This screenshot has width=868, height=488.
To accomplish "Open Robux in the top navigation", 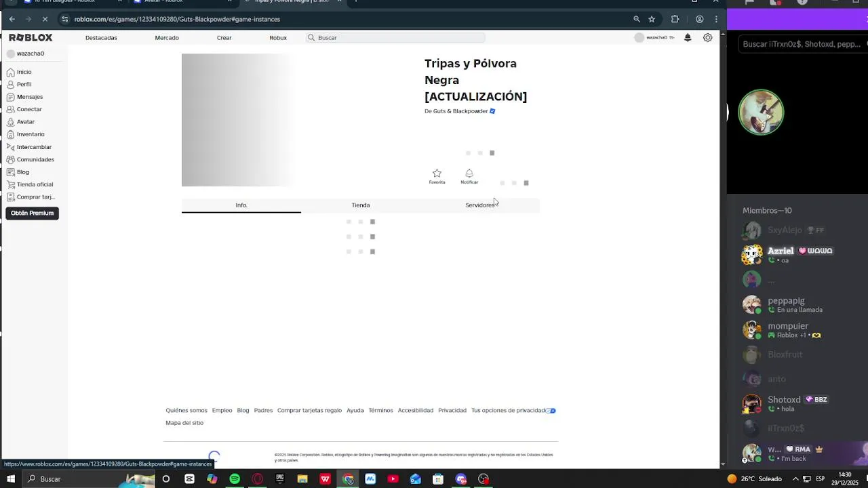I will pos(278,38).
